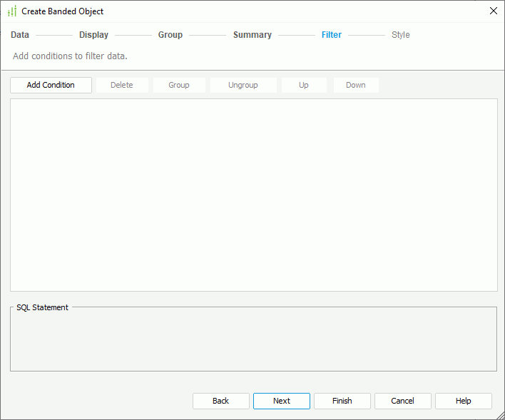Click the Group conditions button in toolbar
This screenshot has width=505, height=420.
point(179,85)
